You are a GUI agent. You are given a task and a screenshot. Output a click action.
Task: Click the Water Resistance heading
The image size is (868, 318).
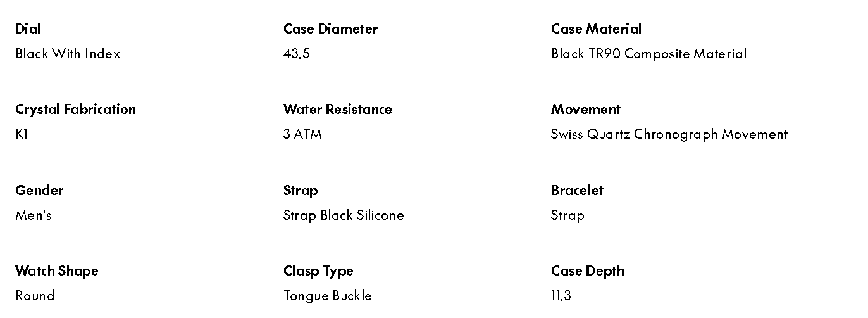[x=337, y=110]
